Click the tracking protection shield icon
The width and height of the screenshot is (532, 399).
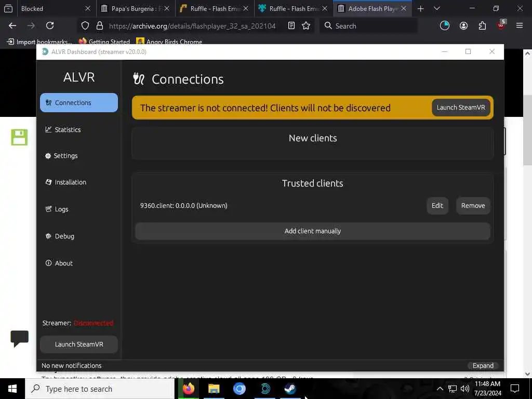pos(85,26)
